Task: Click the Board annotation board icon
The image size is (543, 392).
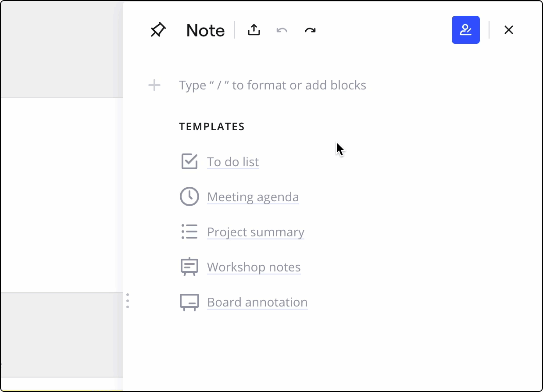Action: 189,302
